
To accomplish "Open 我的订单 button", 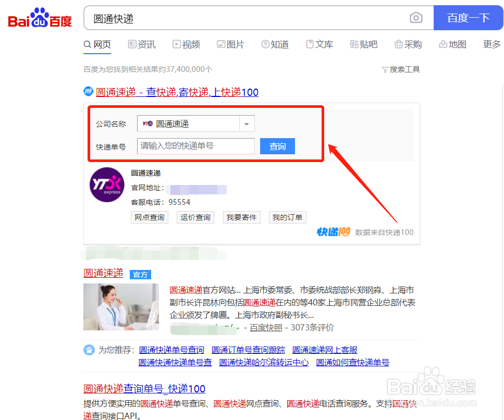I will tap(287, 217).
